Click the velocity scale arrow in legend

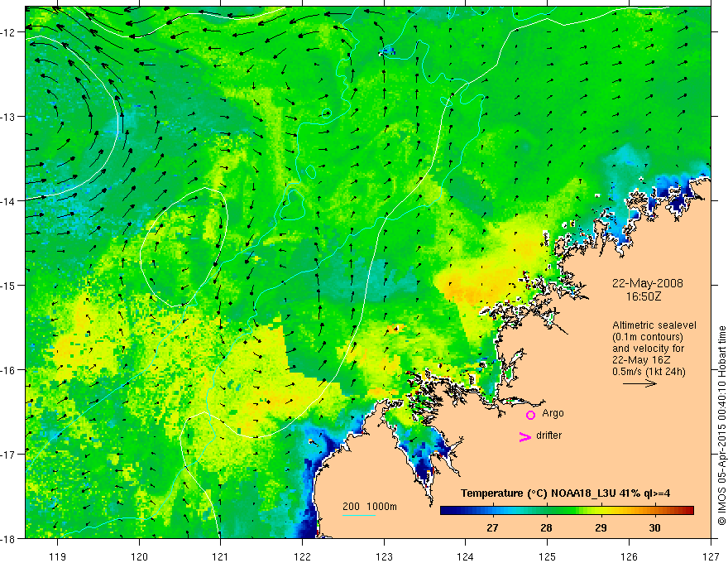click(639, 383)
